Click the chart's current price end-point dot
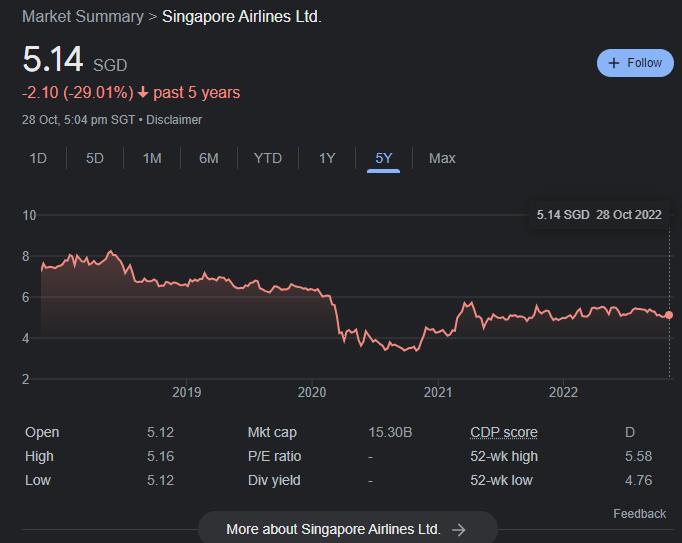The width and height of the screenshot is (682, 543). (669, 315)
